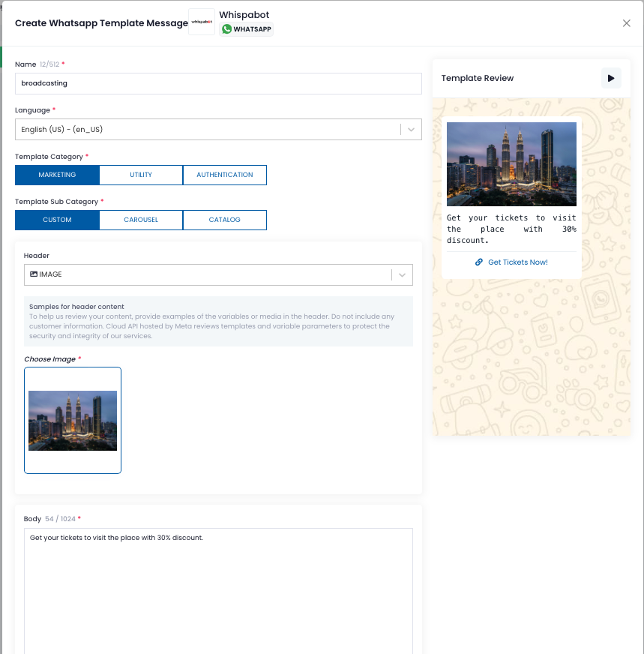Click the Header dropdown chevron arrow
644x654 pixels.
click(x=403, y=274)
